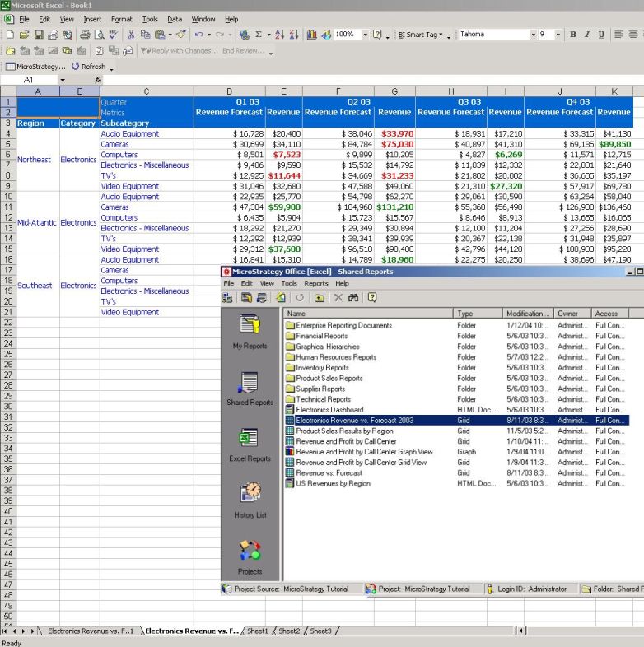Open Excel's Format menu
644x647 pixels.
point(121,20)
